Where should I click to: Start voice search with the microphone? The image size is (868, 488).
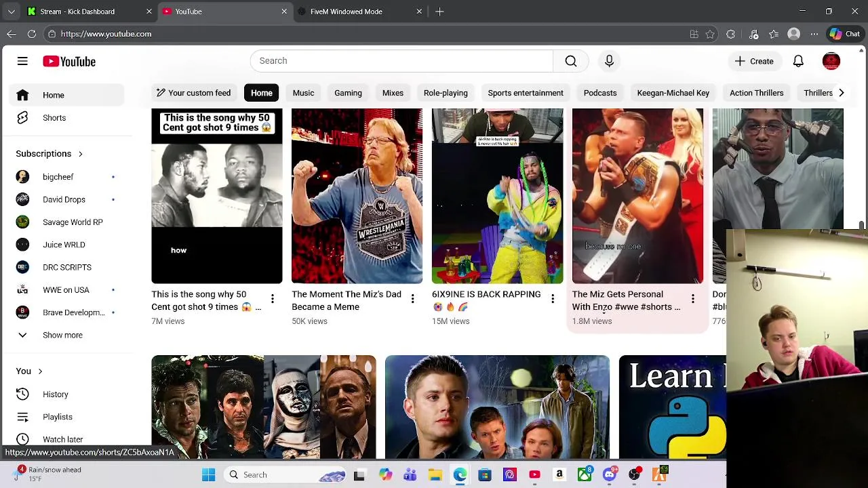[x=609, y=61]
